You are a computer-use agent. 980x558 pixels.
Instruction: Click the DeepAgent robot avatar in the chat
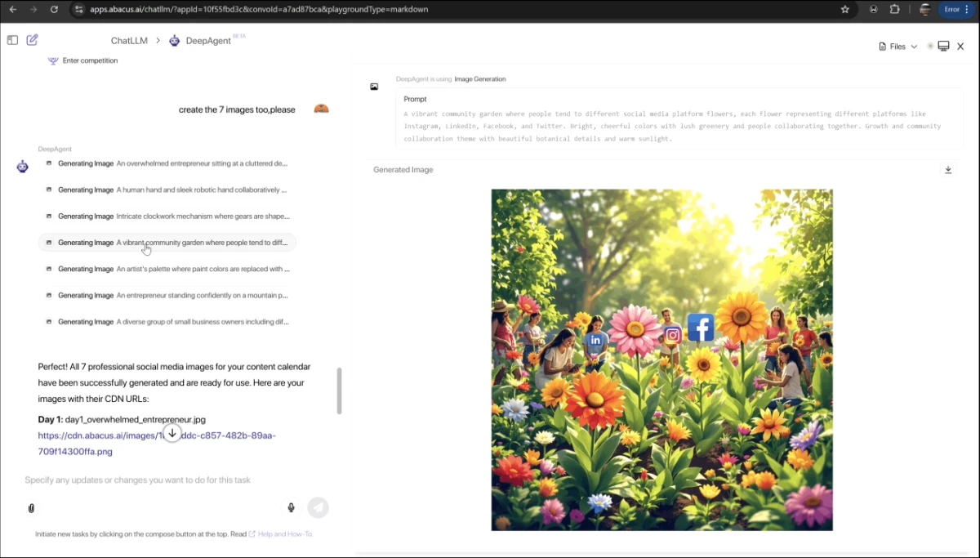click(x=23, y=166)
